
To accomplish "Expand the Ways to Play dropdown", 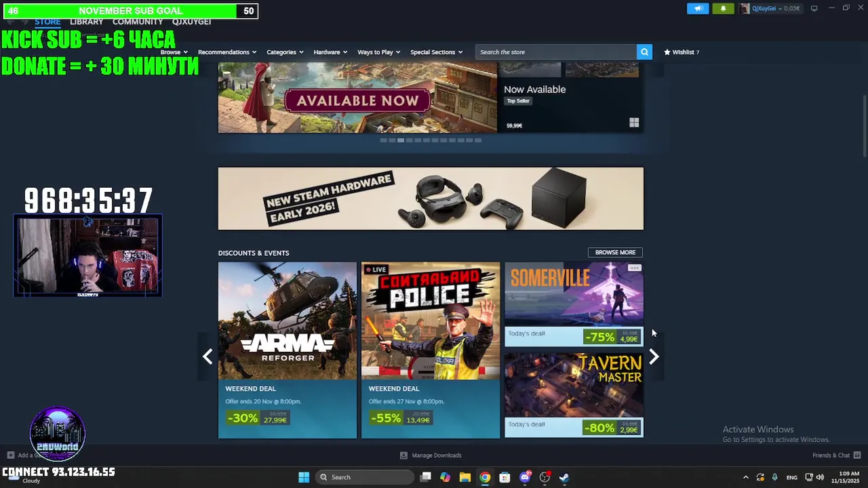I will pyautogui.click(x=379, y=52).
